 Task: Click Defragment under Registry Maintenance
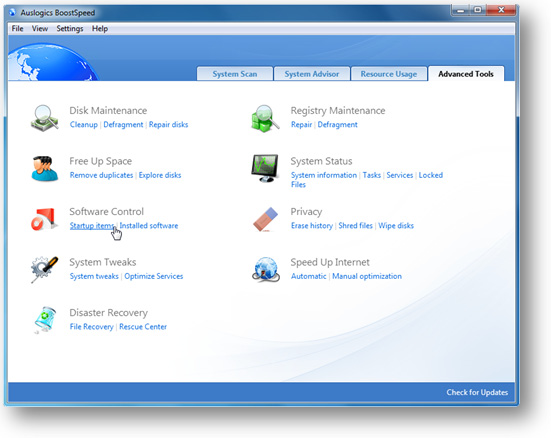coord(337,125)
